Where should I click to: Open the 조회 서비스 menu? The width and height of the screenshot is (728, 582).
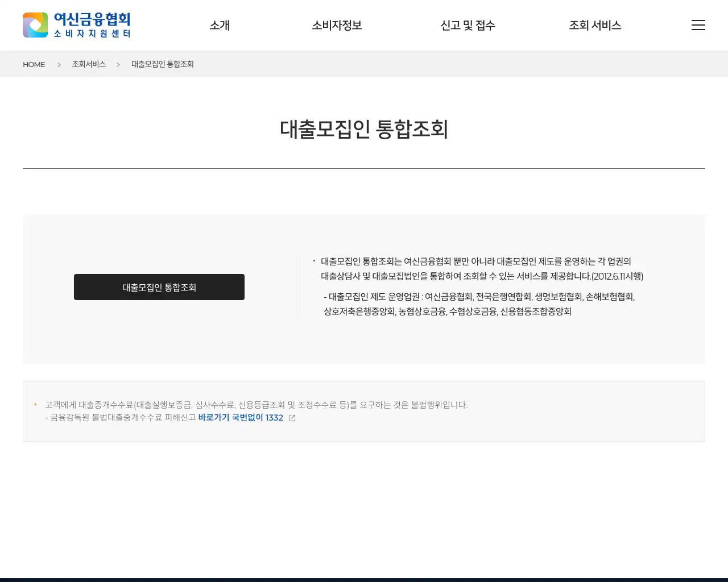pyautogui.click(x=595, y=25)
